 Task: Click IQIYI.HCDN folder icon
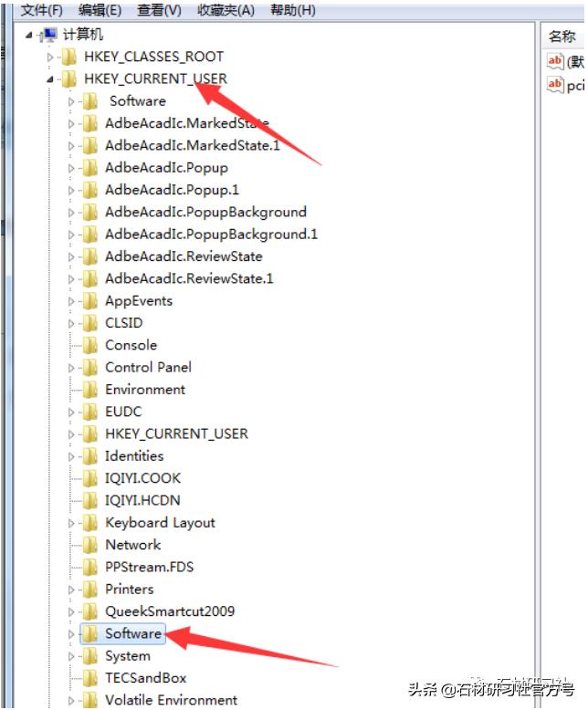[x=89, y=501]
